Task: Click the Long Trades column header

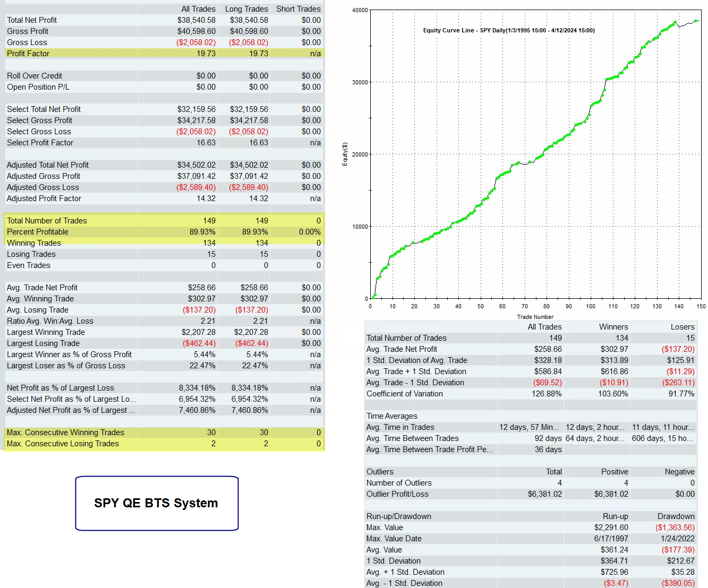Action: click(246, 9)
